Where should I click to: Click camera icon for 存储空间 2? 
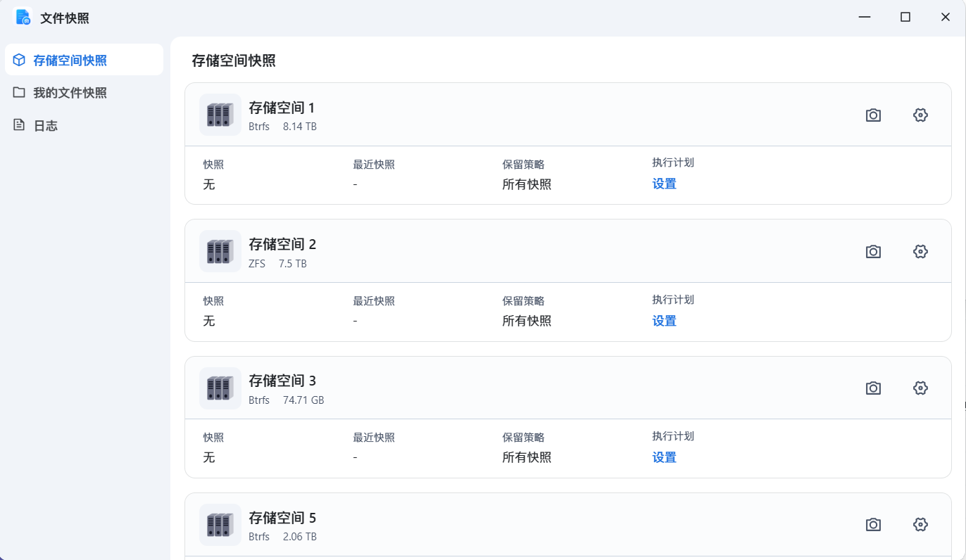[x=873, y=252]
